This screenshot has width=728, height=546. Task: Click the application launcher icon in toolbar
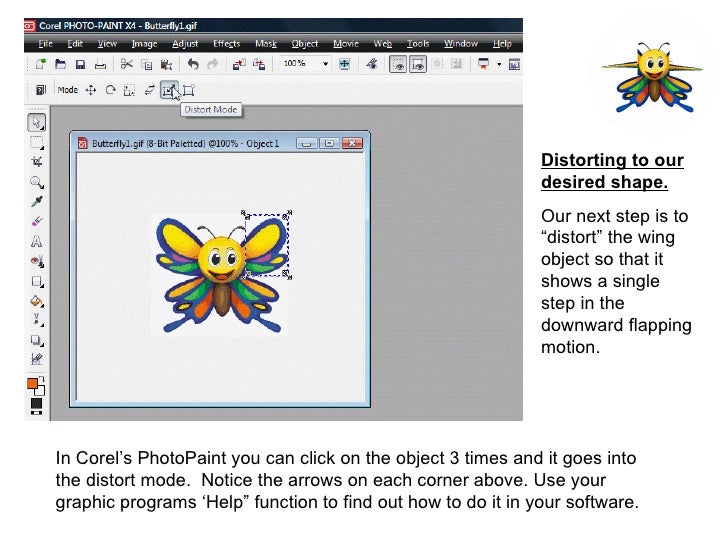[x=483, y=64]
